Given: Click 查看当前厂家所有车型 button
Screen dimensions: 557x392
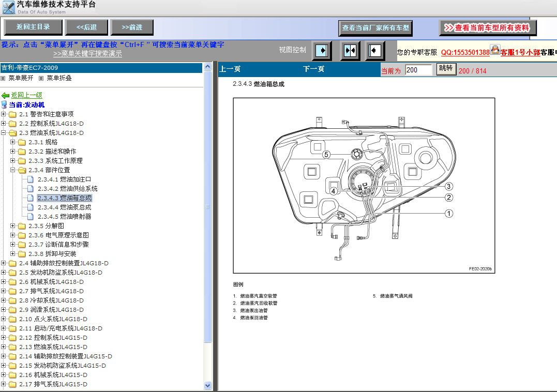Looking at the screenshot, I should pyautogui.click(x=375, y=28).
